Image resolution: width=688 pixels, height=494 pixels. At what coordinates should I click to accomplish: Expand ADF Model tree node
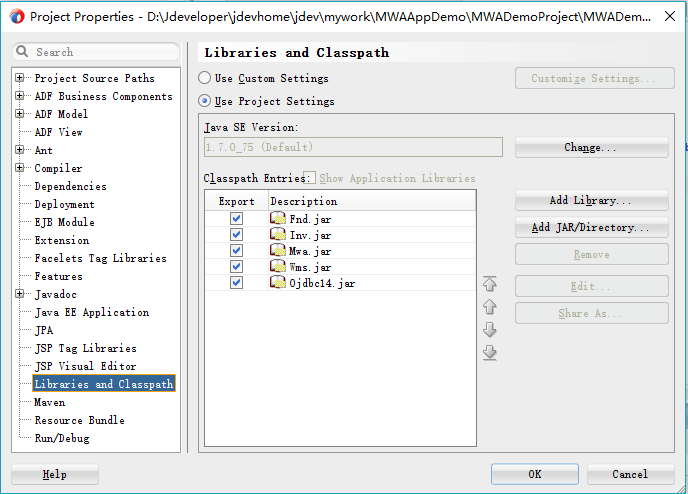(x=19, y=114)
